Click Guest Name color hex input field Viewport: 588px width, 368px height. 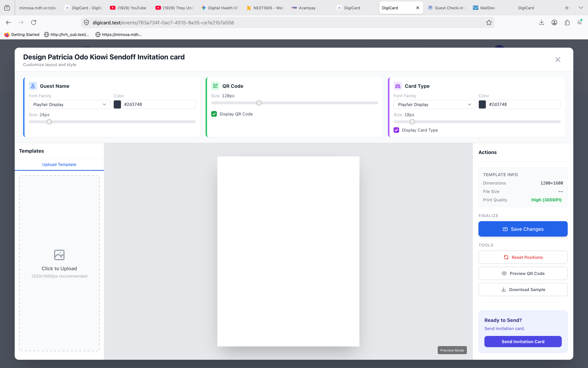159,104
